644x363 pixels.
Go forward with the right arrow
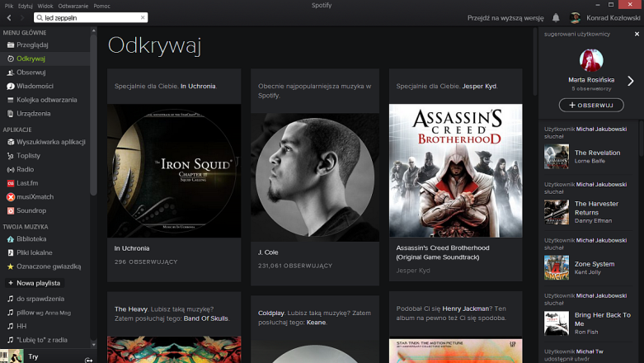pyautogui.click(x=22, y=17)
